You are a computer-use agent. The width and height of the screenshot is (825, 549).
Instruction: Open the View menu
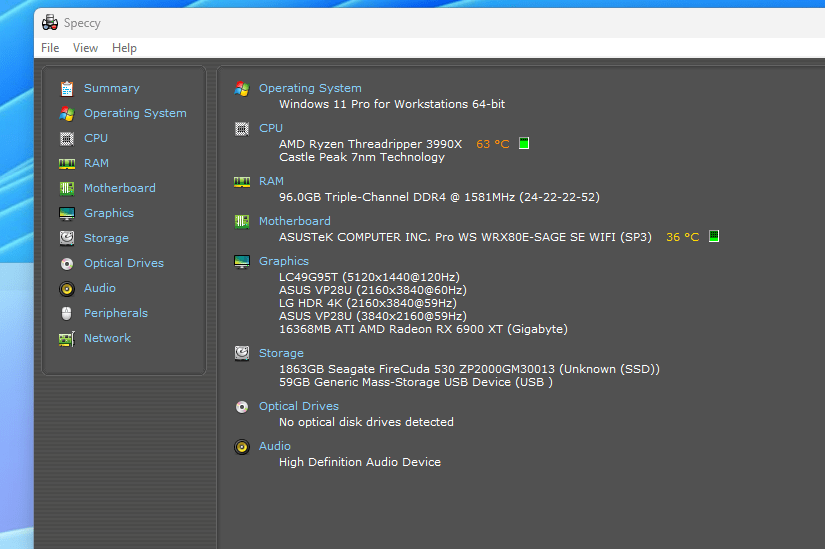tap(85, 48)
